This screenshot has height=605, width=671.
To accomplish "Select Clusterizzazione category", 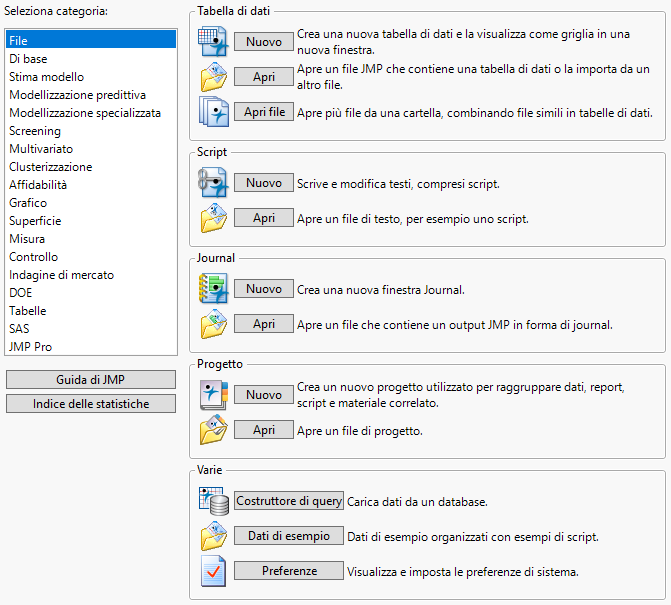I will click(x=91, y=166).
